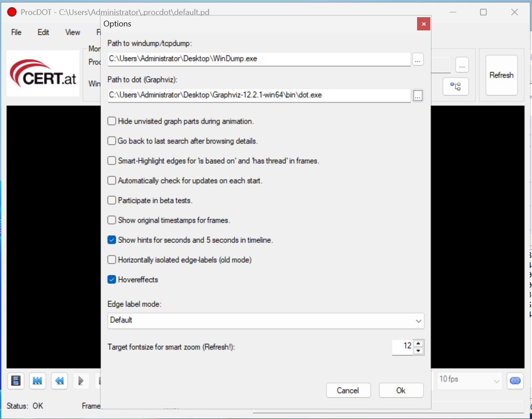Click the rewind double-arrow icon
This screenshot has height=419, width=532.
[x=59, y=381]
